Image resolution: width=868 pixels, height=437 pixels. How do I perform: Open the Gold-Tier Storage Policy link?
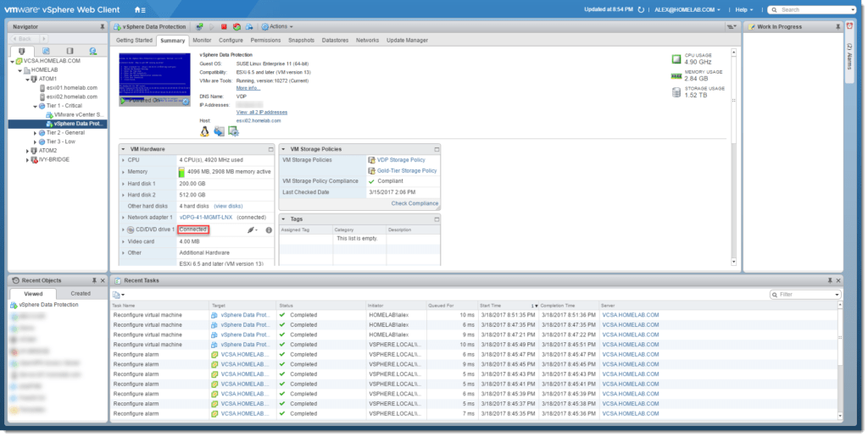pyautogui.click(x=407, y=171)
